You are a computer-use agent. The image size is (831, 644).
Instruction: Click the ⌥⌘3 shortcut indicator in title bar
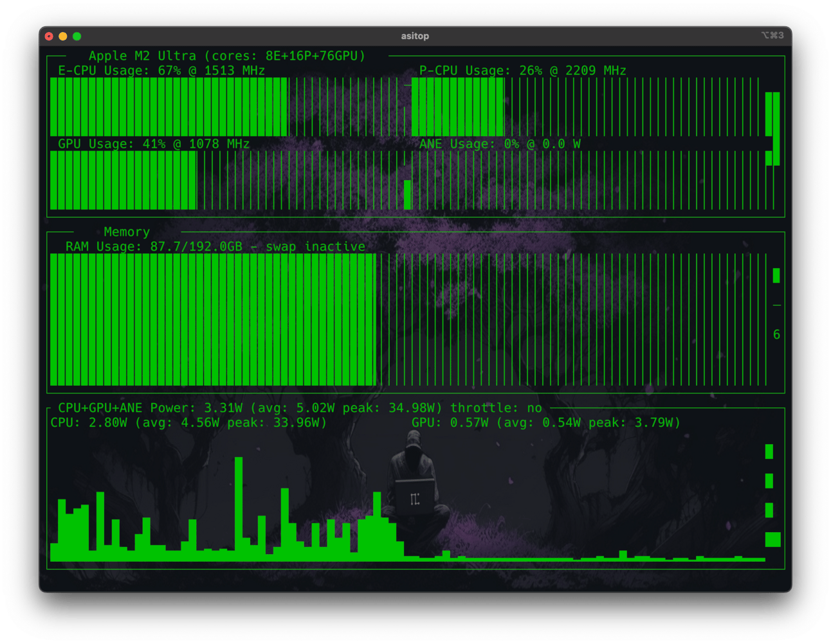772,35
